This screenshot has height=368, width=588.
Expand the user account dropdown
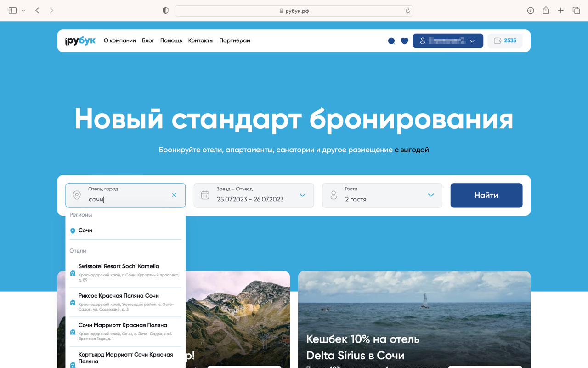click(x=448, y=40)
